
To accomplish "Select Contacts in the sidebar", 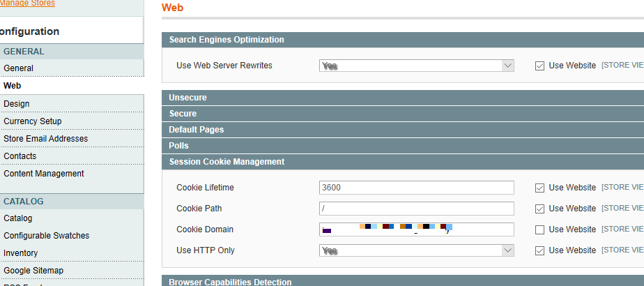I will (20, 156).
